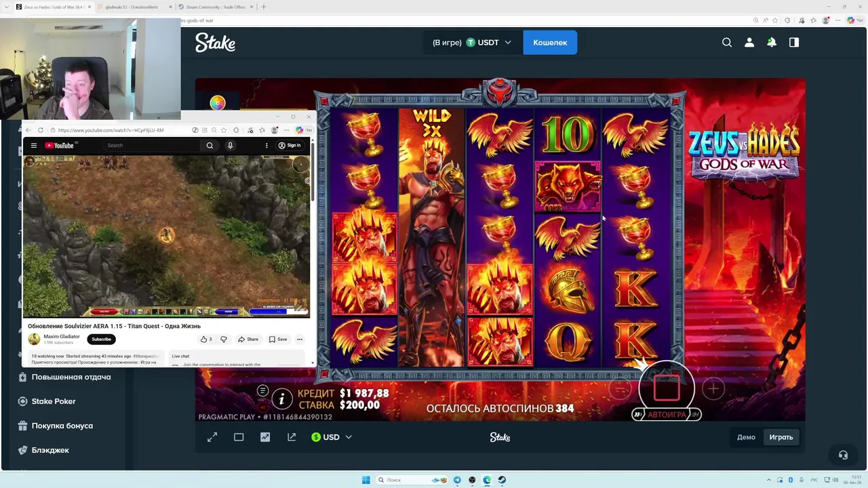The width and height of the screenshot is (868, 488).
Task: Open the slot info (i) button
Action: tap(281, 399)
